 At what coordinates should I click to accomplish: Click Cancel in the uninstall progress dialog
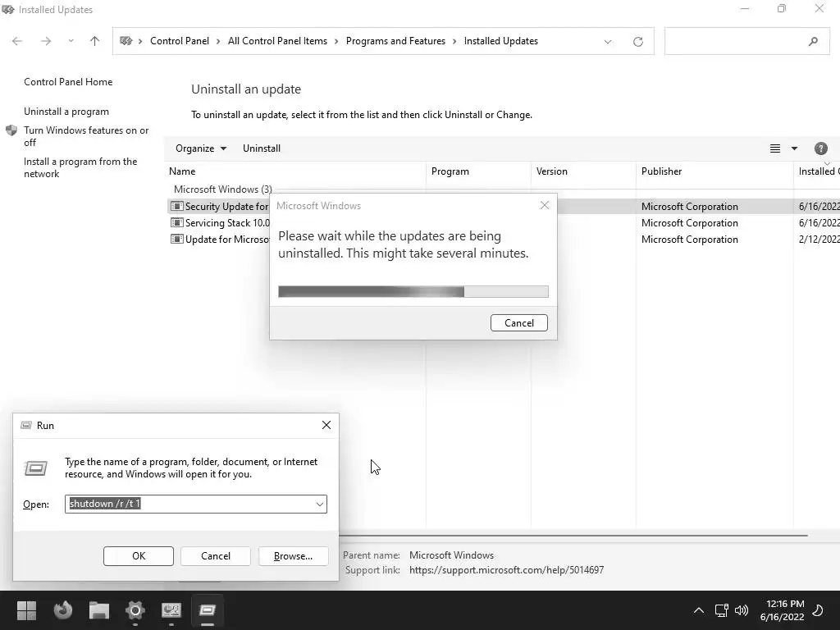519,323
